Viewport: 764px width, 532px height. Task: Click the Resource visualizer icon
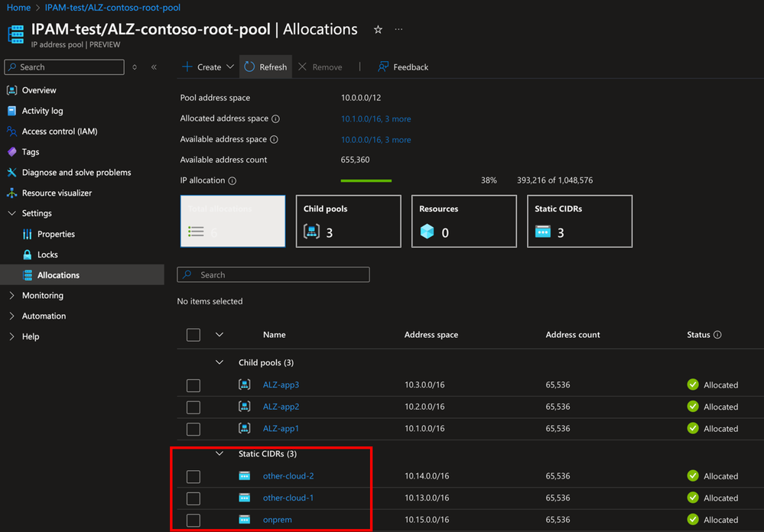click(x=11, y=193)
